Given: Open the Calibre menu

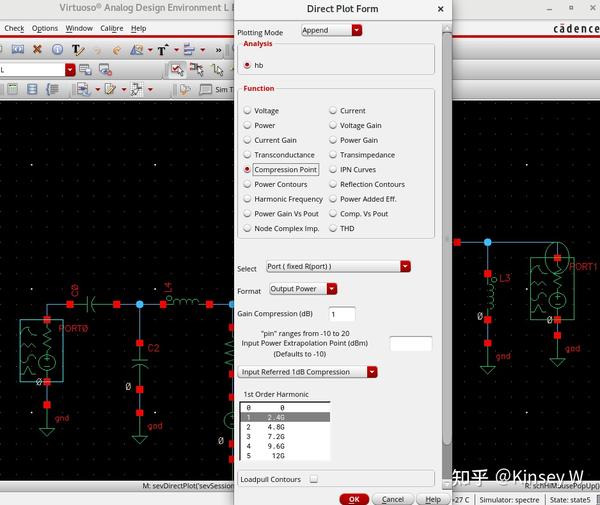Looking at the screenshot, I should (112, 28).
